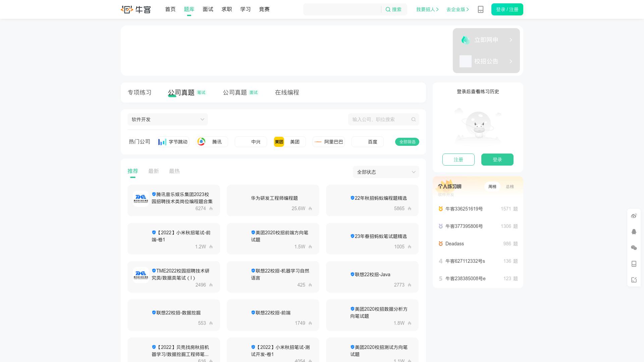The height and width of the screenshot is (362, 644).
Task: Click Weibo share icon in side toolbar
Action: [x=634, y=216]
